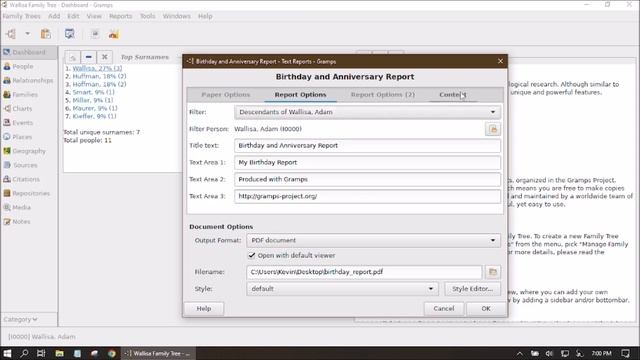Switch to the Report Options tab
This screenshot has height=360, width=640.
point(300,95)
